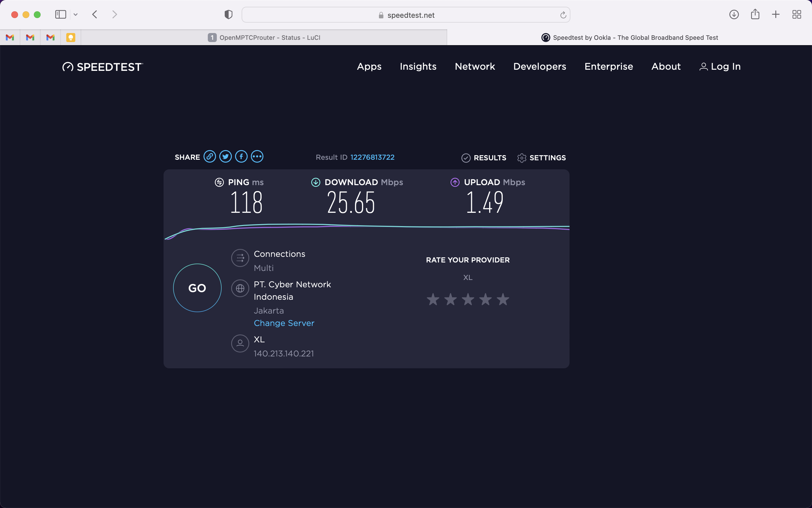The height and width of the screenshot is (508, 812).
Task: Open Safari downloads icon
Action: (734, 14)
